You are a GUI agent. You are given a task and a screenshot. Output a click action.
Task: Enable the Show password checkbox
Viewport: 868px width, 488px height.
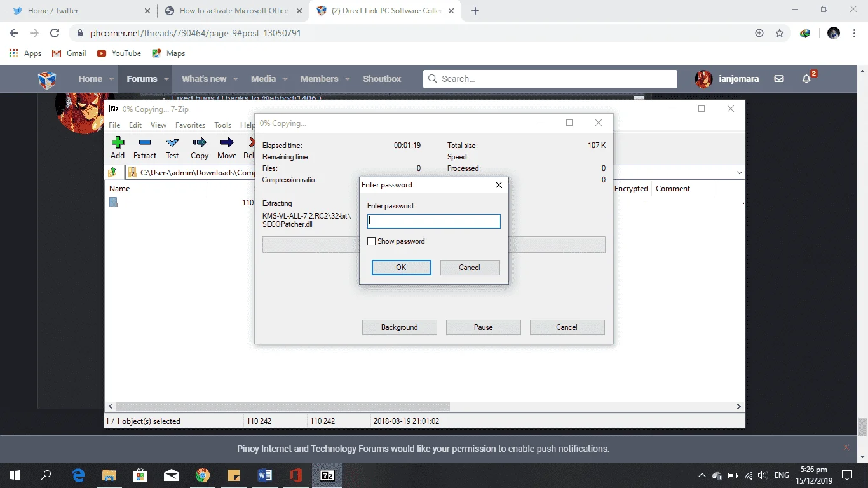(372, 241)
